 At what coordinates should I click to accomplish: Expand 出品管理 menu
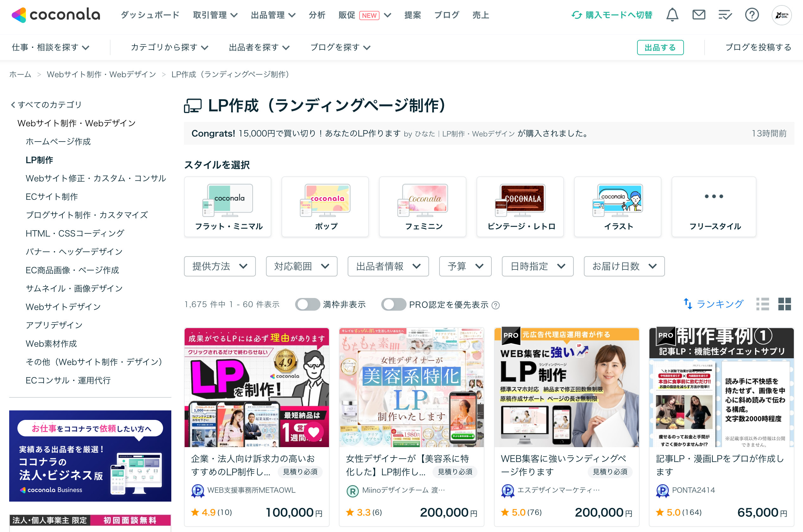click(274, 15)
